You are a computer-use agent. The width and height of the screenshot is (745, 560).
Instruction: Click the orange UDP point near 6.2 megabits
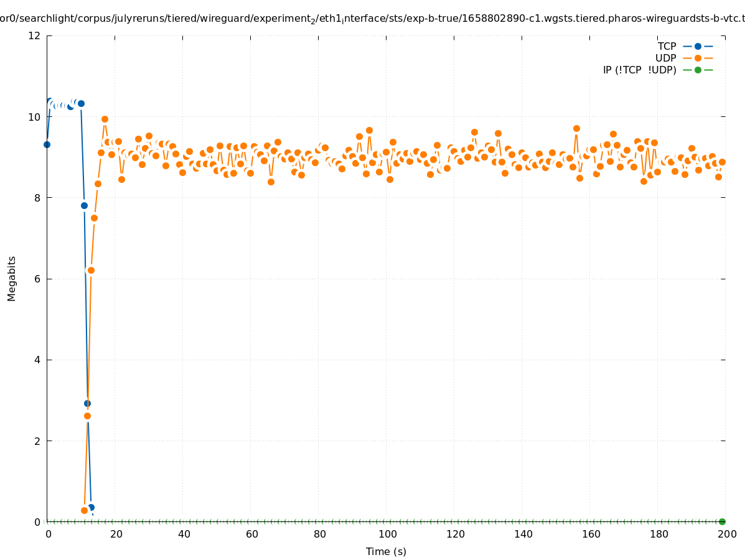click(x=91, y=270)
